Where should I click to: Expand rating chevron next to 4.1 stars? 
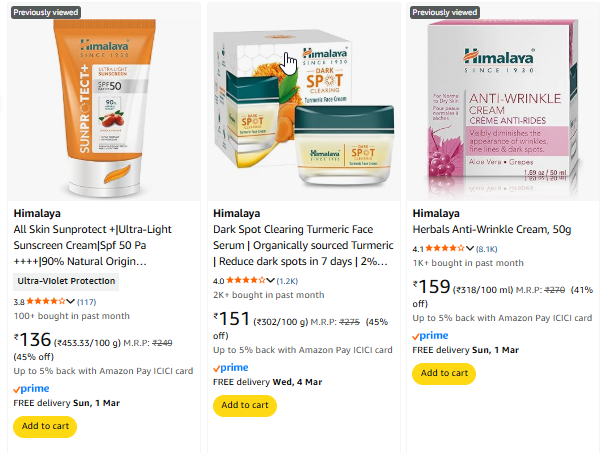tap(470, 249)
